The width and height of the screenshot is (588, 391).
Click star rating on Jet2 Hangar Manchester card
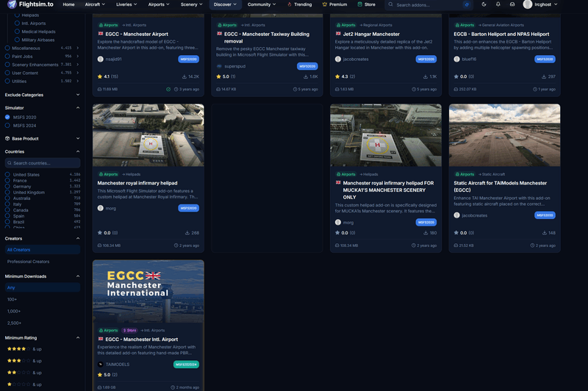337,76
